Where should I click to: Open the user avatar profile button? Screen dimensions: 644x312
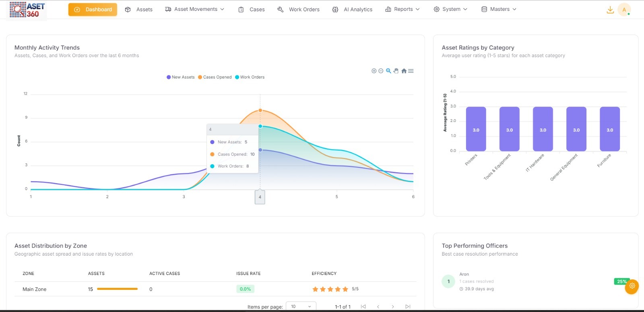coord(624,10)
